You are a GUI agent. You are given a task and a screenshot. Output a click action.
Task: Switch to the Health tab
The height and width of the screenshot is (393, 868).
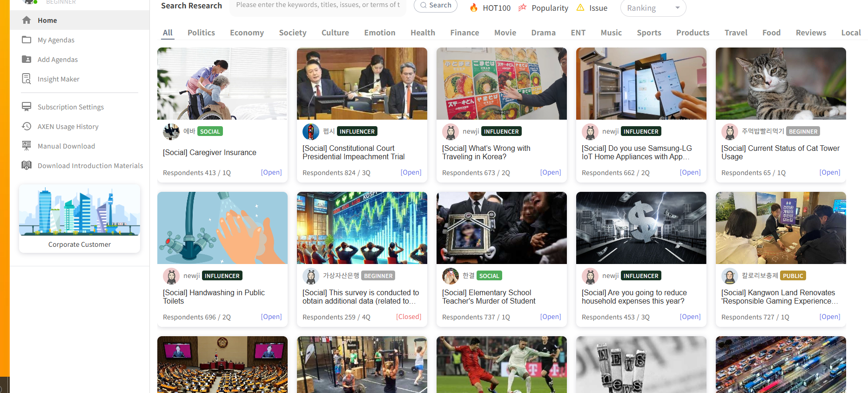[x=423, y=33]
